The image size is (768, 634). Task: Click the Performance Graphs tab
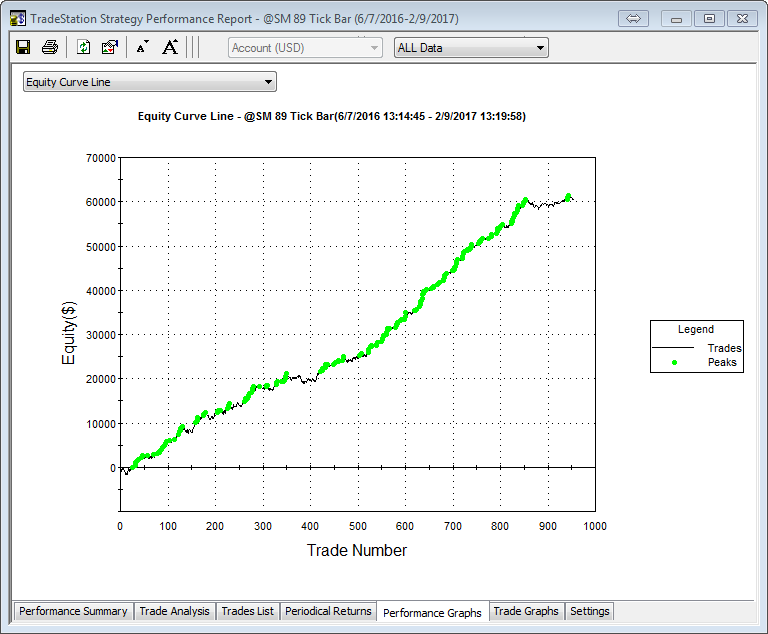coord(432,612)
